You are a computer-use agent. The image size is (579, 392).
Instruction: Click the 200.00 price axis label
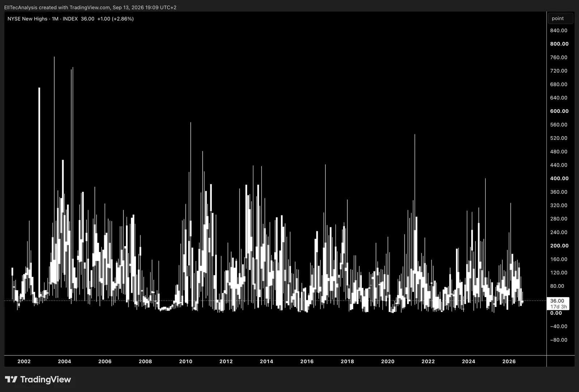[x=559, y=246]
